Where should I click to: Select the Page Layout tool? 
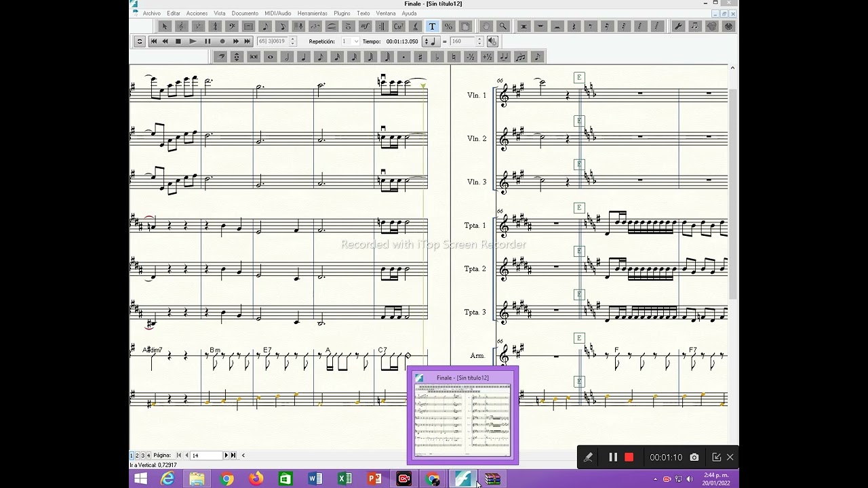coord(465,26)
